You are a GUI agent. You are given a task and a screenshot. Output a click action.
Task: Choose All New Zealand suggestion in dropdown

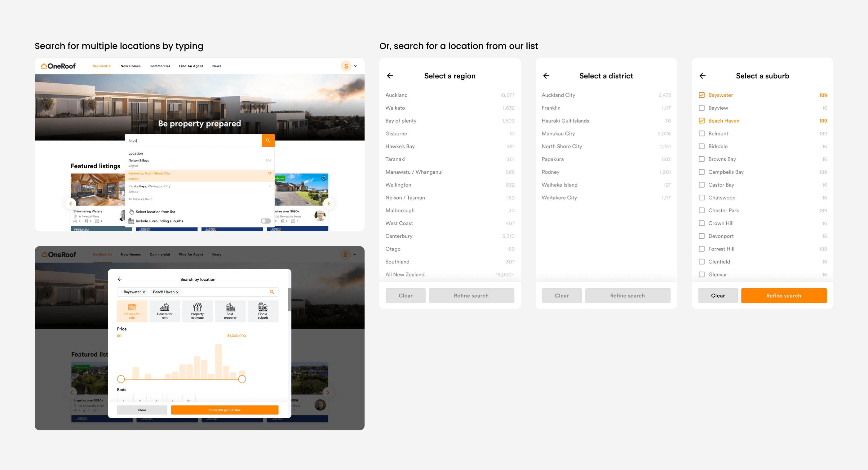pyautogui.click(x=140, y=199)
